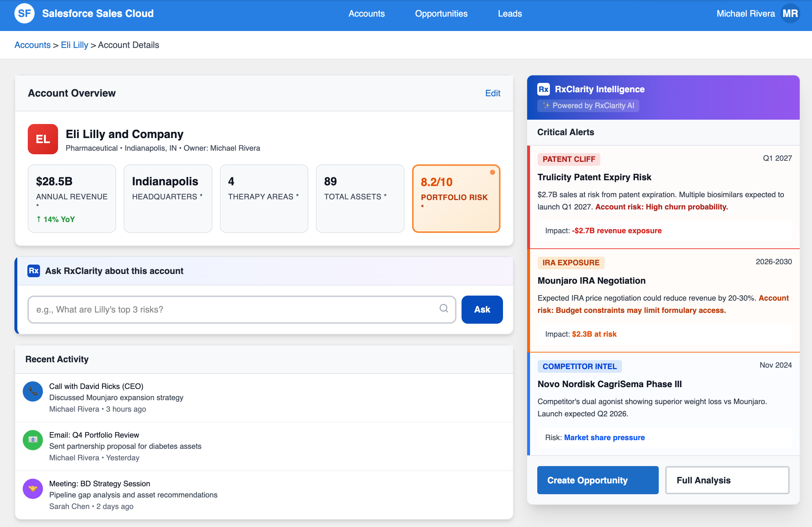812x527 pixels.
Task: Click the phone call activity icon
Action: [33, 391]
